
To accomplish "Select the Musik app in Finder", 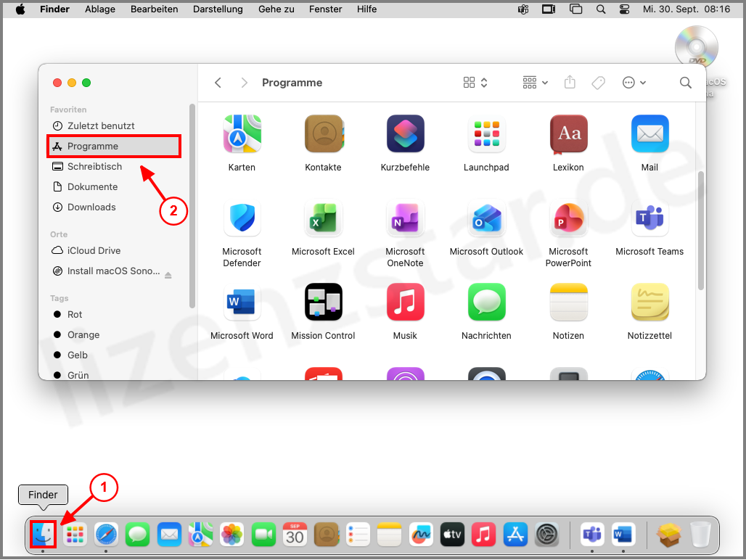I will pos(405,302).
